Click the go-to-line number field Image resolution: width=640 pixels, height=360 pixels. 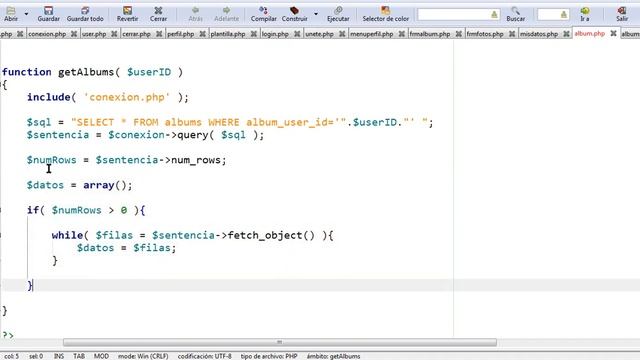(x=548, y=15)
